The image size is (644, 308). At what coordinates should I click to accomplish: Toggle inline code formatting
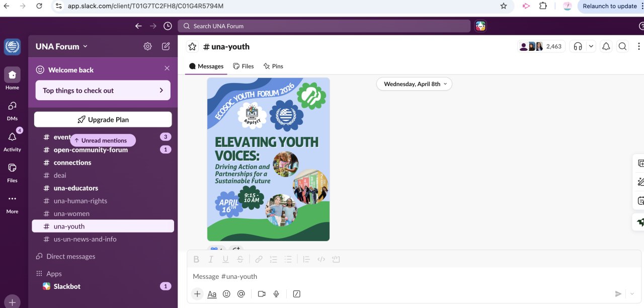pos(321,259)
